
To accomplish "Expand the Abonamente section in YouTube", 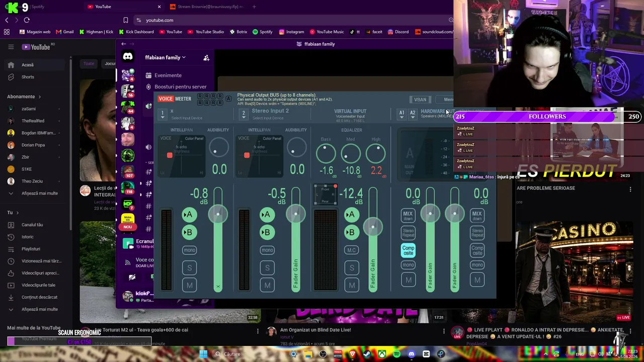I will pyautogui.click(x=24, y=97).
